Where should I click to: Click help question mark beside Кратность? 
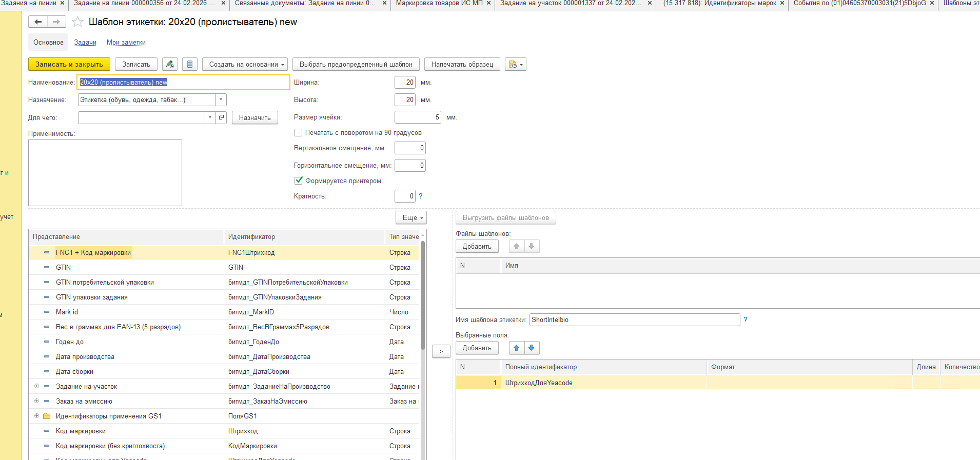[x=421, y=196]
